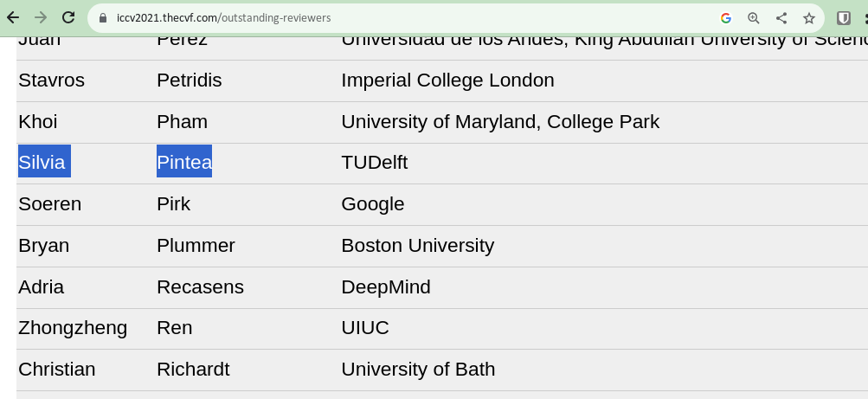Screen dimensions: 868x399
Task: Click University of Bath text
Action: tap(418, 369)
